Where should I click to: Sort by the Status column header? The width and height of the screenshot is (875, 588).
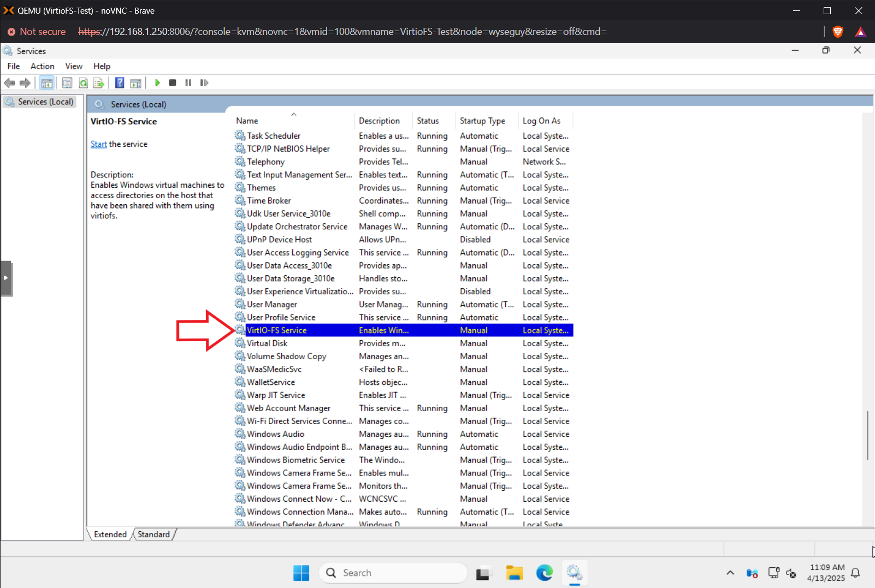point(434,121)
